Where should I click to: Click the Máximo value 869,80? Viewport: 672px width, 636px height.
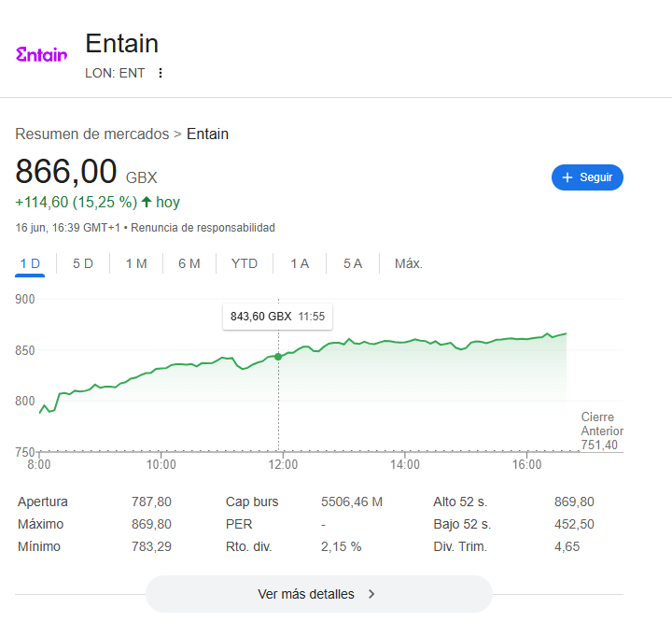coord(151,524)
